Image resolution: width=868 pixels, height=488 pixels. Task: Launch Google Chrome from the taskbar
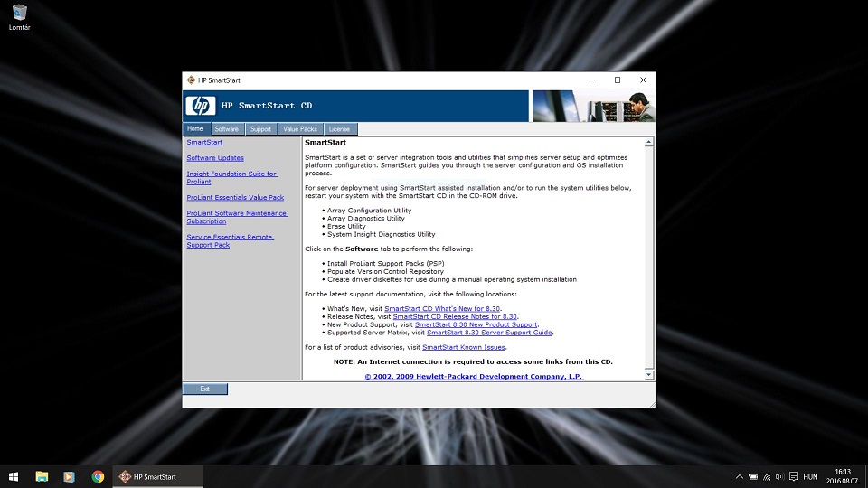98,476
